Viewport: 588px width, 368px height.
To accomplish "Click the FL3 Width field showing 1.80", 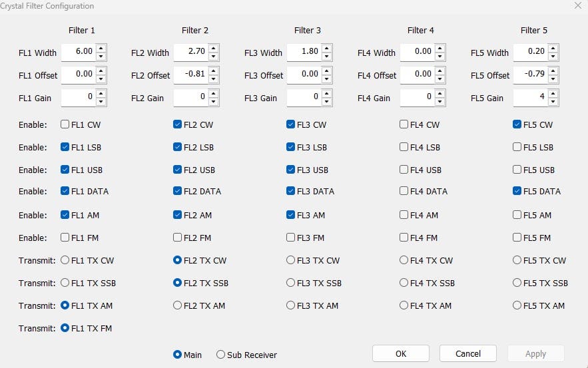I will click(x=304, y=52).
